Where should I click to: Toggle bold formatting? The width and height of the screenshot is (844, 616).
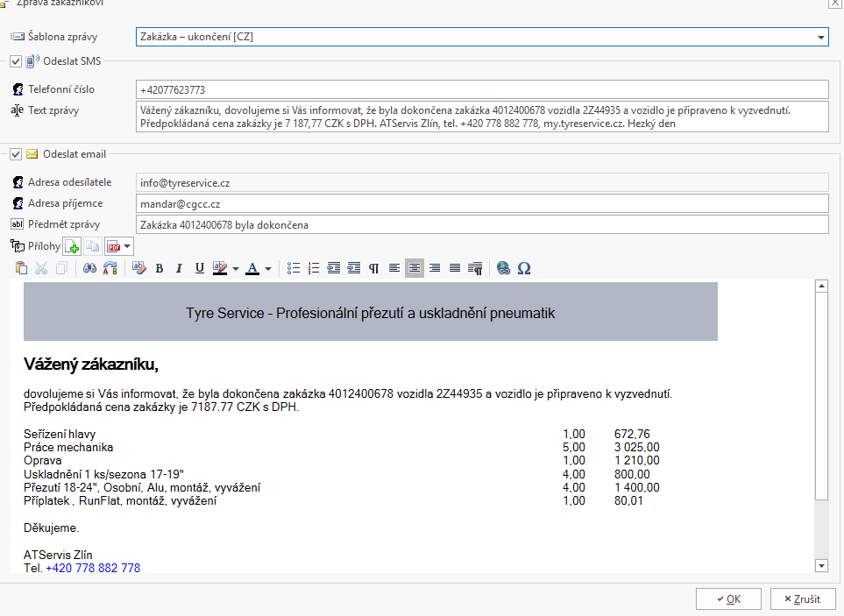[160, 268]
